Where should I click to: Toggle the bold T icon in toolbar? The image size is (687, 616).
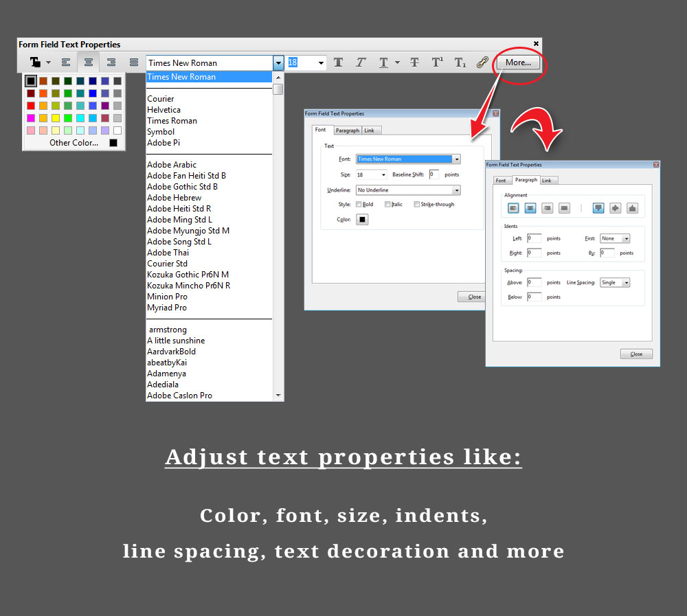click(338, 62)
